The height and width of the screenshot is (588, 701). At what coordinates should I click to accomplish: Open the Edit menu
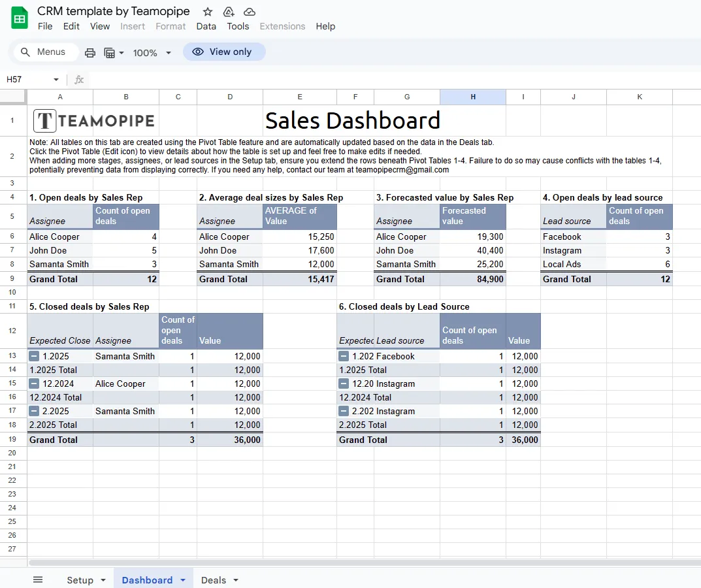tap(71, 26)
